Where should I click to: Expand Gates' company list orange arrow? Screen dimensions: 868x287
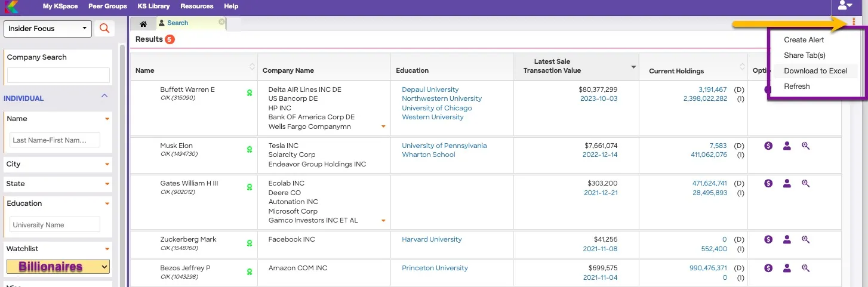pyautogui.click(x=383, y=221)
